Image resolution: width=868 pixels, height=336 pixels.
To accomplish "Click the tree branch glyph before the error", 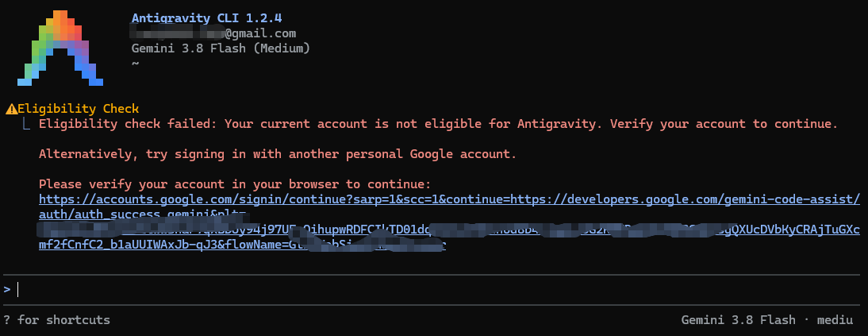I will (x=26, y=124).
